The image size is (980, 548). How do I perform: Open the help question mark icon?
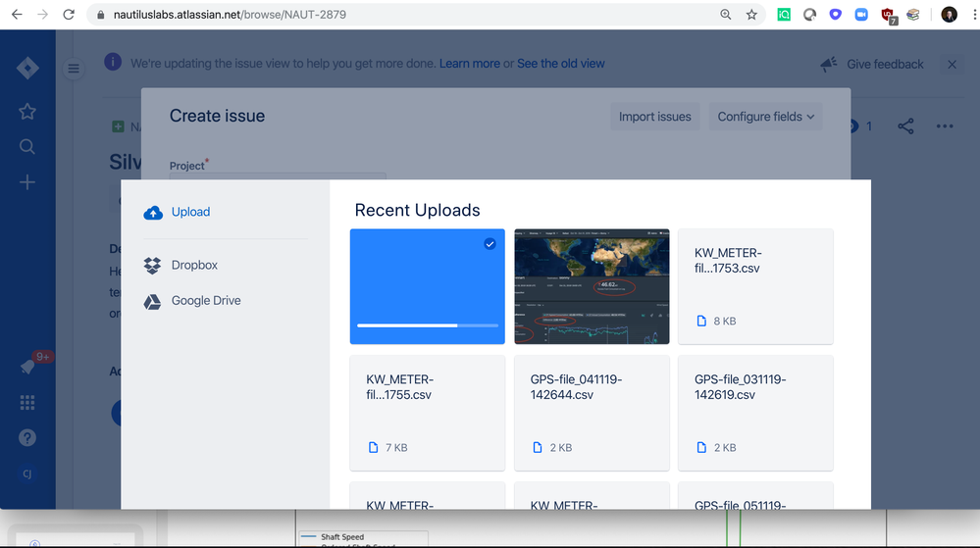[27, 438]
